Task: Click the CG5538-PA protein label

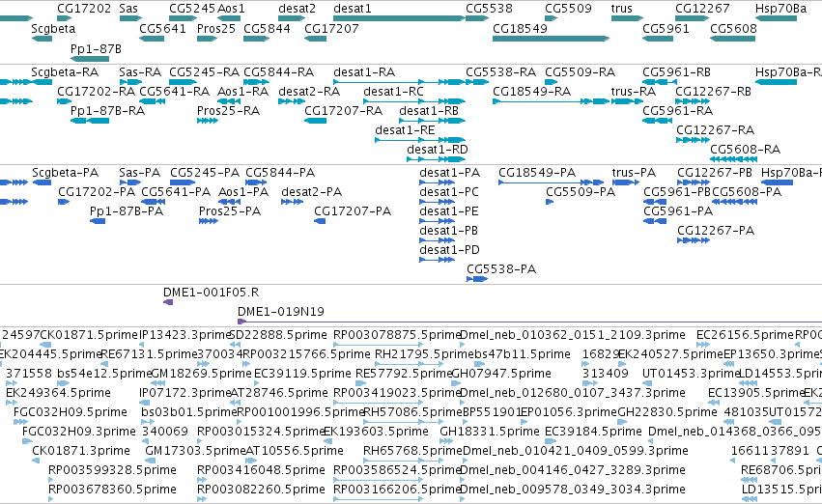Action: [501, 269]
